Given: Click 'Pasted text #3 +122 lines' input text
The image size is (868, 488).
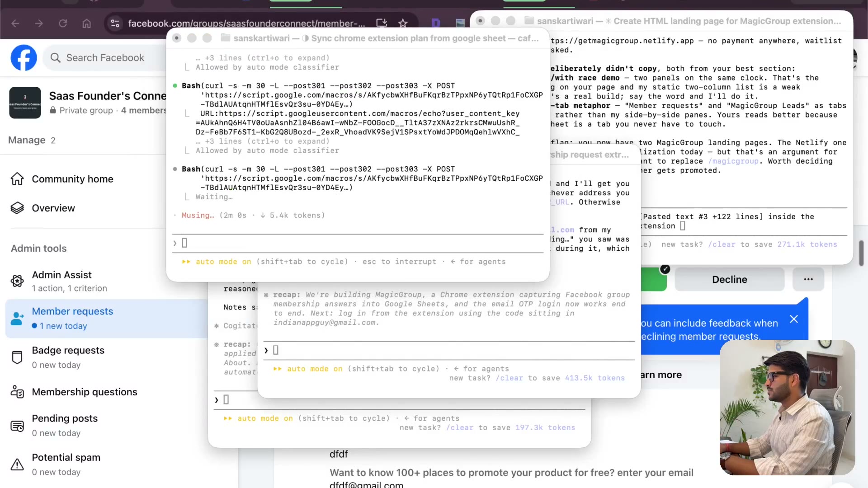Looking at the screenshot, I should click(703, 217).
